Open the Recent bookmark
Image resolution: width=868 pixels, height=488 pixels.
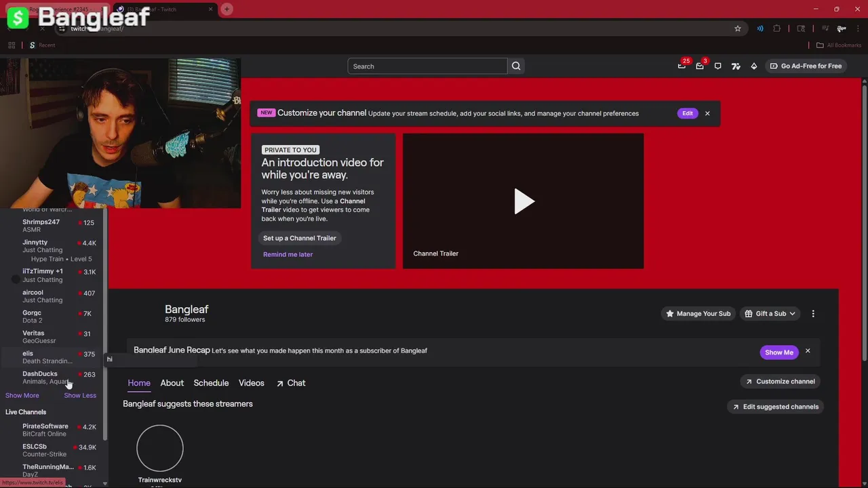(x=42, y=45)
